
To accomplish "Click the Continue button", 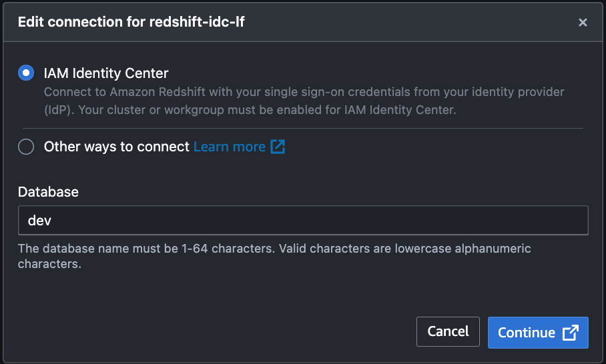I will point(537,332).
